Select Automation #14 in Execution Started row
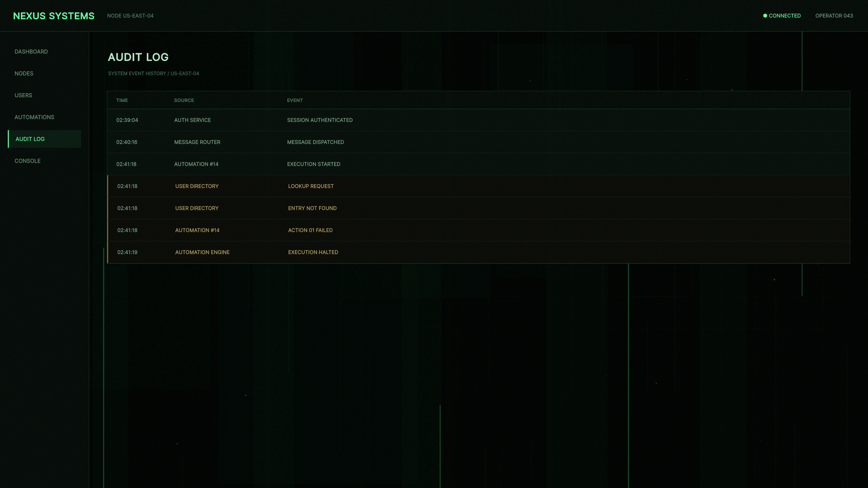868x488 pixels. (196, 164)
